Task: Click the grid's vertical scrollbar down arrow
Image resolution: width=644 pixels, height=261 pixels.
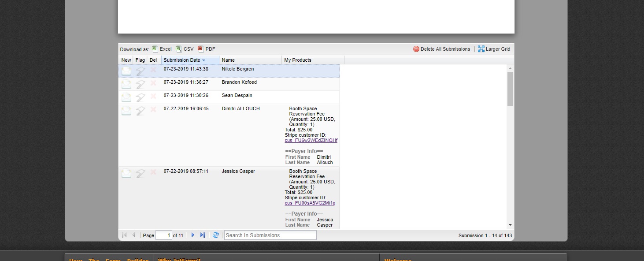Action: point(510,225)
